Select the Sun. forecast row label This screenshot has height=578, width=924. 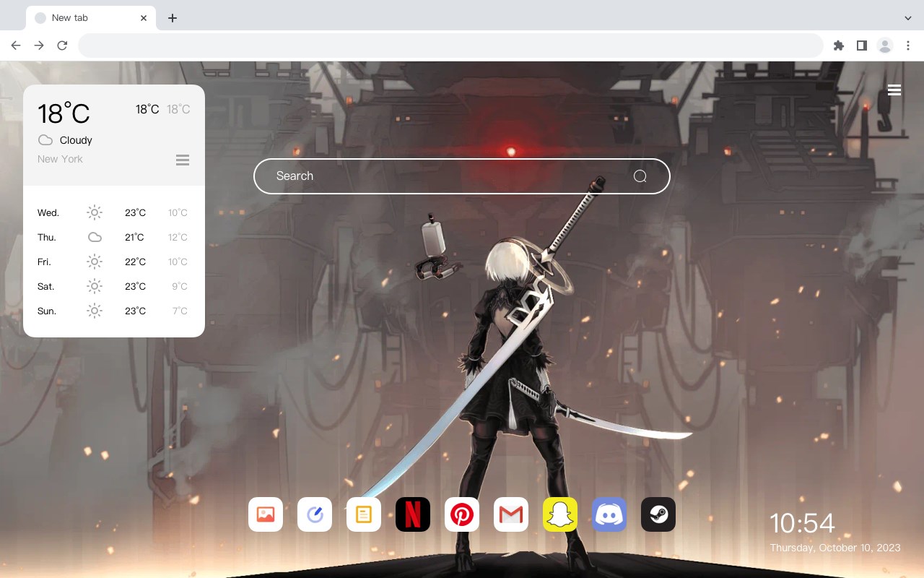click(x=47, y=311)
